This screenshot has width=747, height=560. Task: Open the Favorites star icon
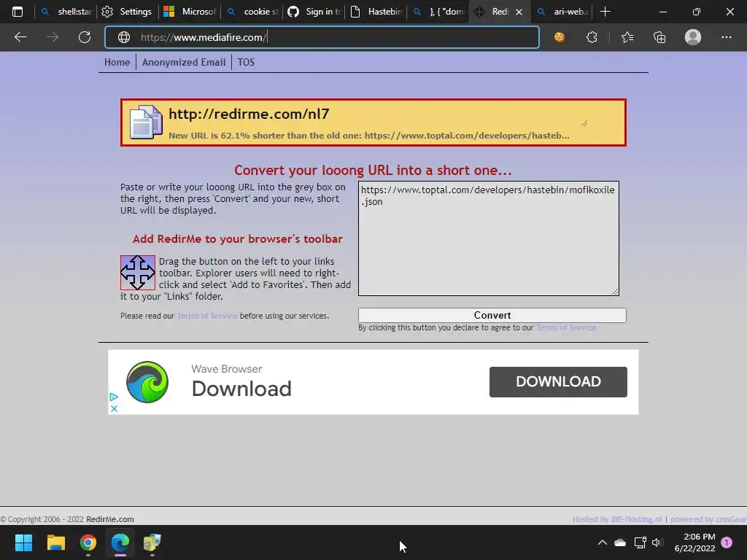point(627,37)
